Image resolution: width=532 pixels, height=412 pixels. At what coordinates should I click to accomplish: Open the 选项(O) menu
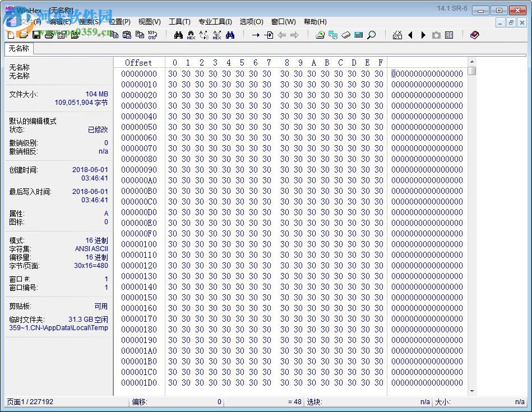(251, 22)
